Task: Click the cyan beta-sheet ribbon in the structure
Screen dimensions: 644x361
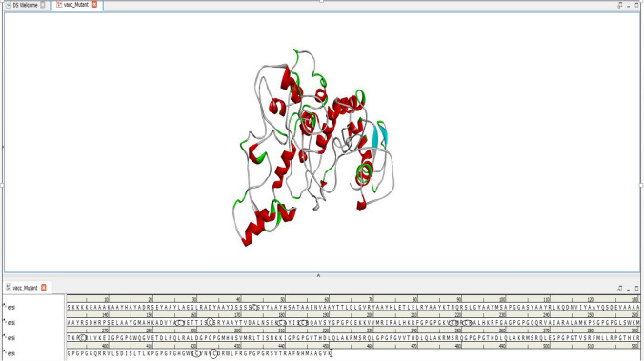Action: 378,134
